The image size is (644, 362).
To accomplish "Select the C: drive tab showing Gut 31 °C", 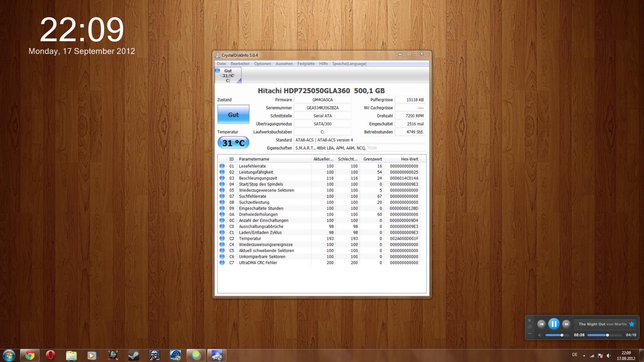I will (x=228, y=75).
